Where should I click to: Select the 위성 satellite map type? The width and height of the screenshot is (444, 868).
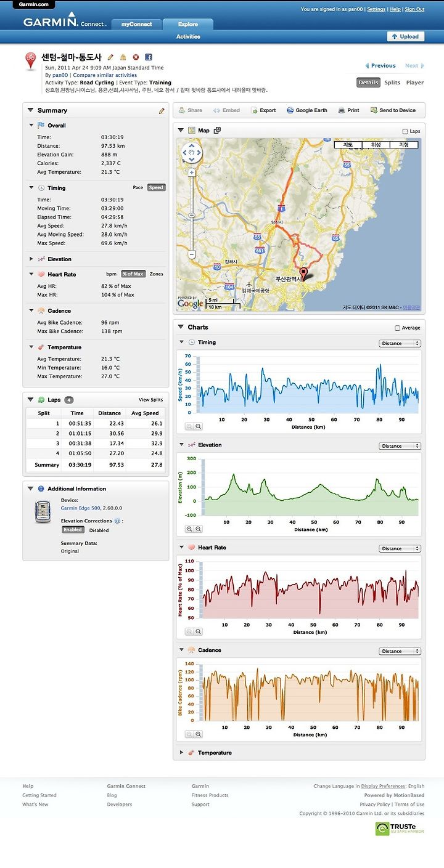coord(376,145)
